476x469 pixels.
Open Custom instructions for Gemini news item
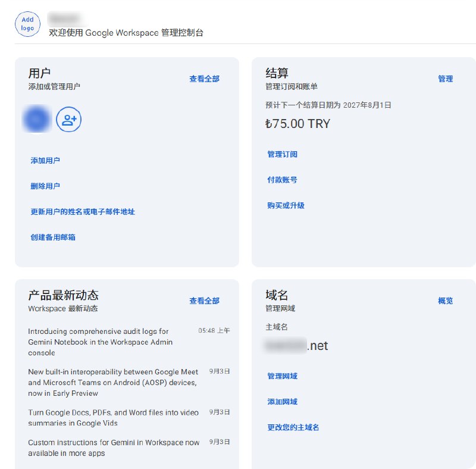(114, 448)
